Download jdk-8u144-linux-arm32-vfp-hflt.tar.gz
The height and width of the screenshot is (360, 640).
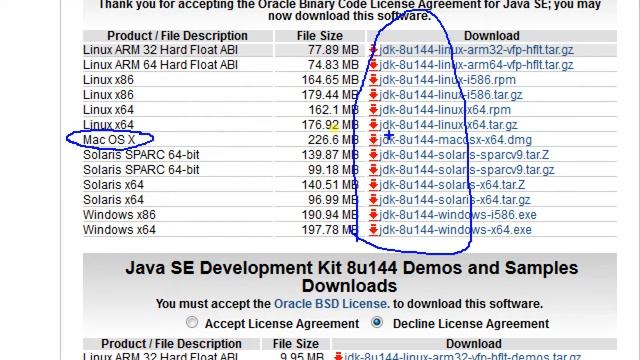[476, 50]
